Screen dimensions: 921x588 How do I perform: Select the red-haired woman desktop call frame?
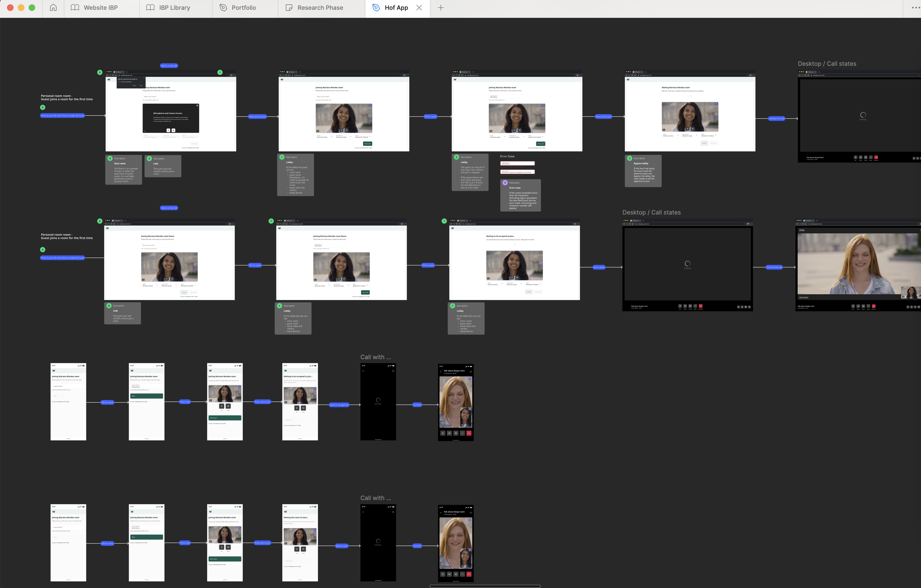click(858, 265)
